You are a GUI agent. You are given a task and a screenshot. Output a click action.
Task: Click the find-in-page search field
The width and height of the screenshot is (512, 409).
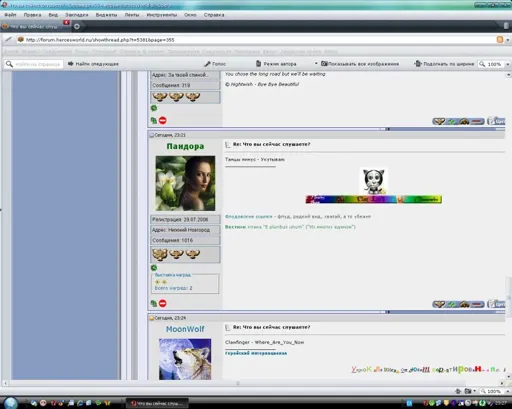34,64
